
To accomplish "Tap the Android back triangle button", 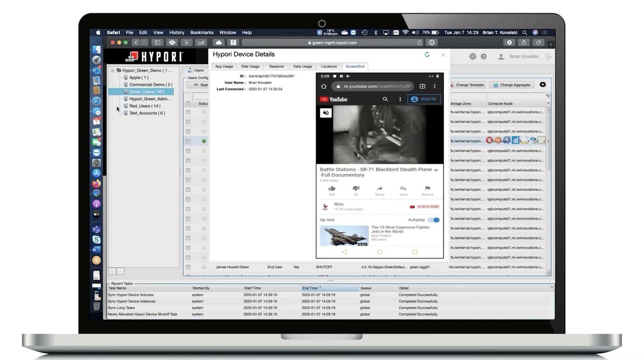I will (344, 252).
